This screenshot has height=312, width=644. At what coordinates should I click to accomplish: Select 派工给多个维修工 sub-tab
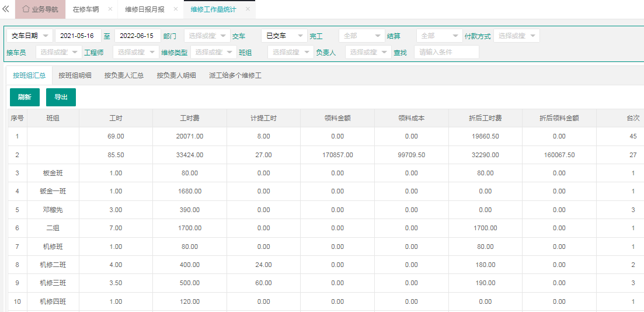[x=235, y=75]
